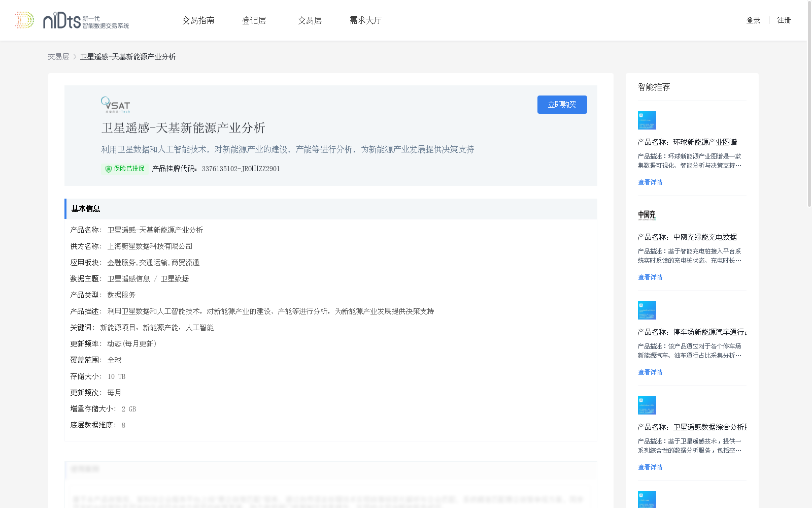Click the 中网充 logo thumbnail
The height and width of the screenshot is (508, 812).
coord(647,215)
